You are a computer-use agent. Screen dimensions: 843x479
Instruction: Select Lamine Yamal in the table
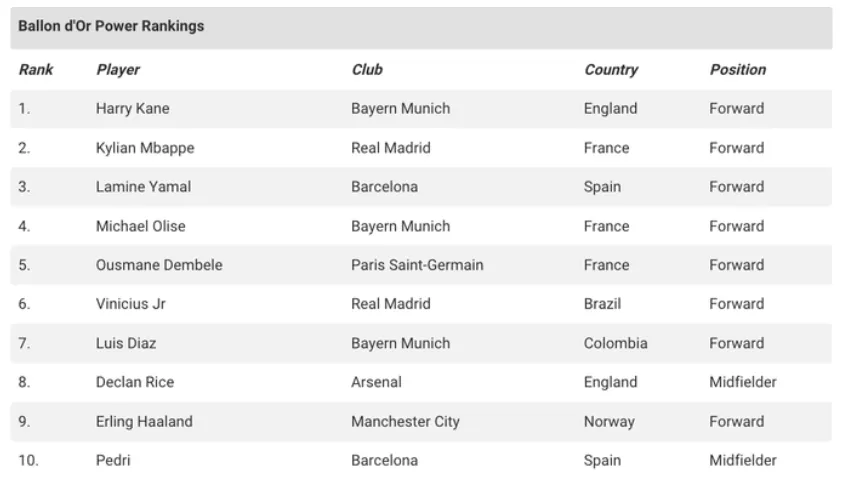point(143,187)
